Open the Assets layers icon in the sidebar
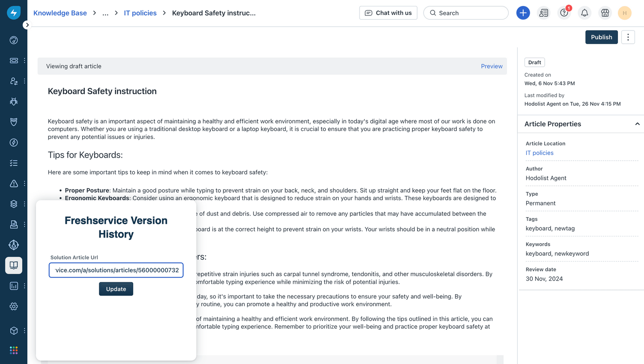This screenshot has width=644, height=364. [x=14, y=204]
